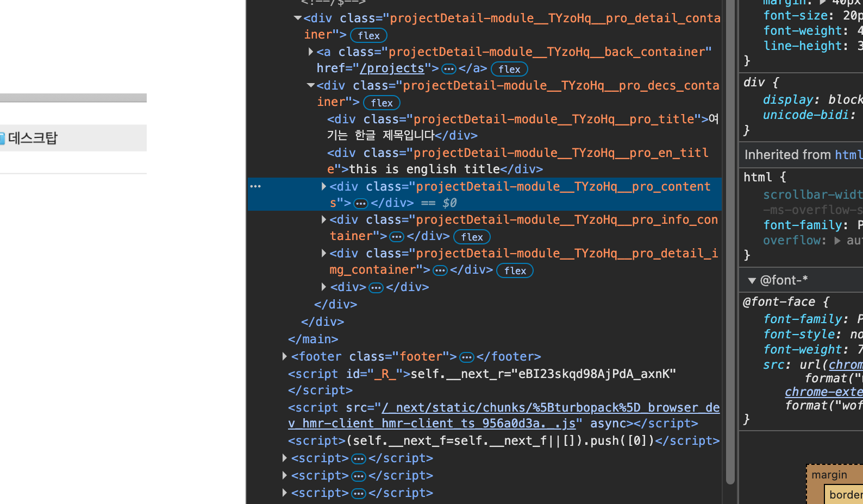Click the three-dot actions icon on selected row
Screen dimensions: 863x504
(255, 186)
